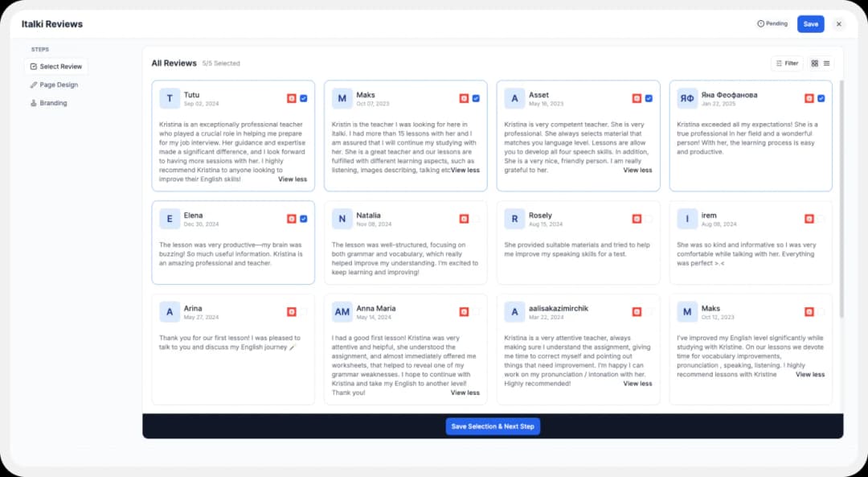
Task: Select the Page Design step
Action: click(x=55, y=84)
